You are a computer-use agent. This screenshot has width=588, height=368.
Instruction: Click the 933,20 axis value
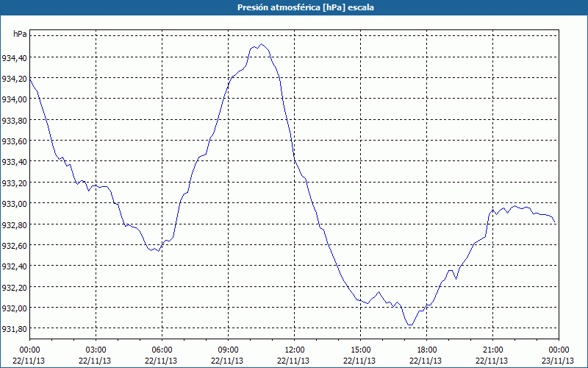click(14, 183)
